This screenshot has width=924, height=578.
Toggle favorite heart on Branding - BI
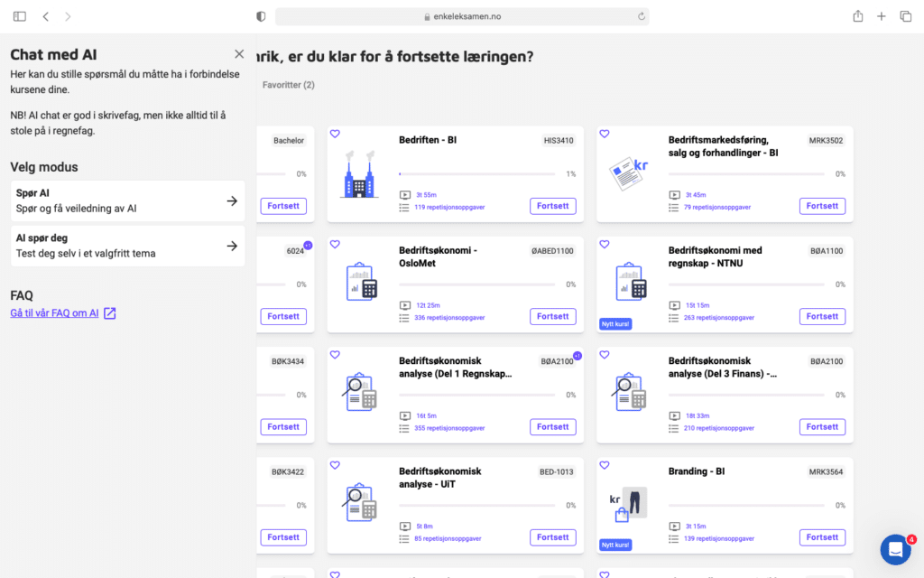(x=605, y=465)
